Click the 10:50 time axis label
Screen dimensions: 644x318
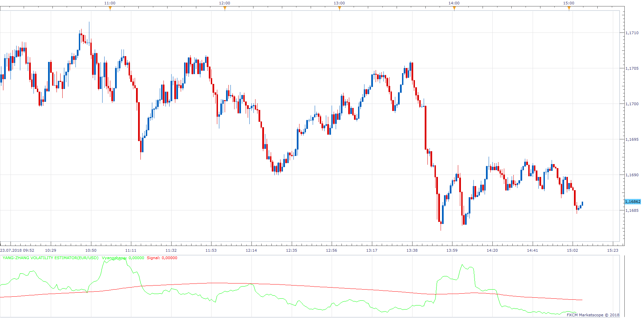[91, 250]
